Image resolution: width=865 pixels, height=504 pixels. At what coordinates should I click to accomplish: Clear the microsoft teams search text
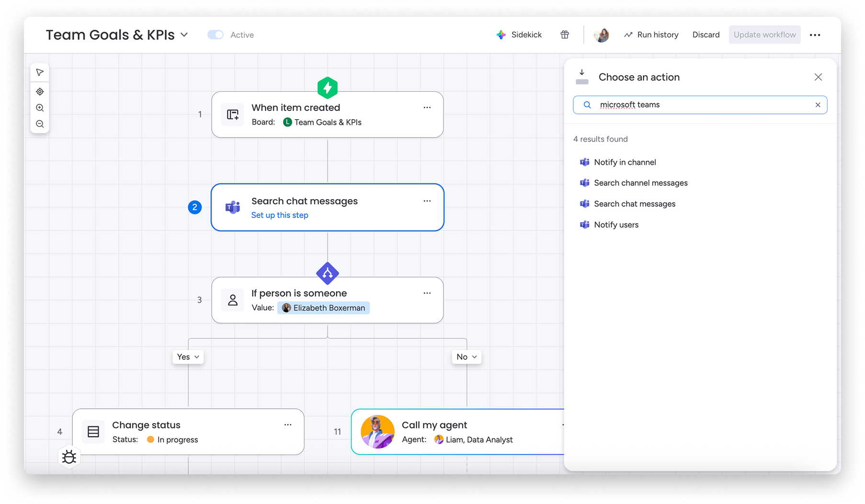(x=818, y=105)
